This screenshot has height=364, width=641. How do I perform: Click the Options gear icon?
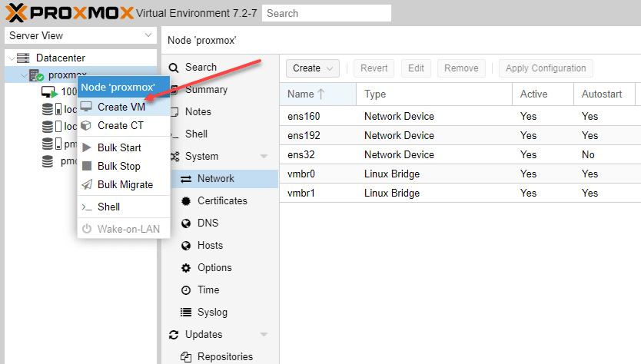point(186,268)
